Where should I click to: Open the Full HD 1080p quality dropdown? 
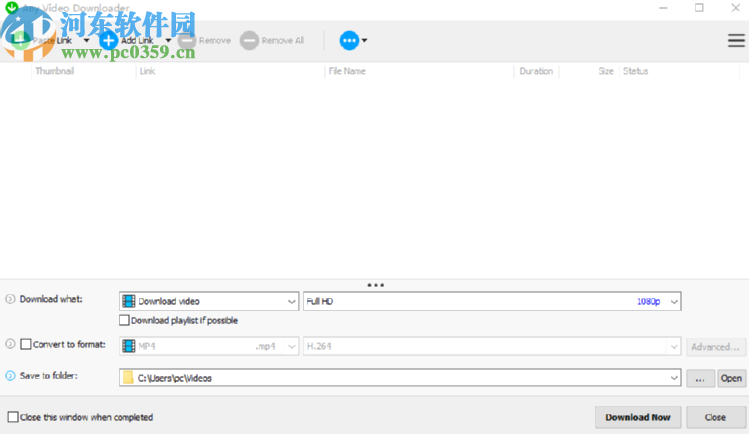[x=492, y=301]
